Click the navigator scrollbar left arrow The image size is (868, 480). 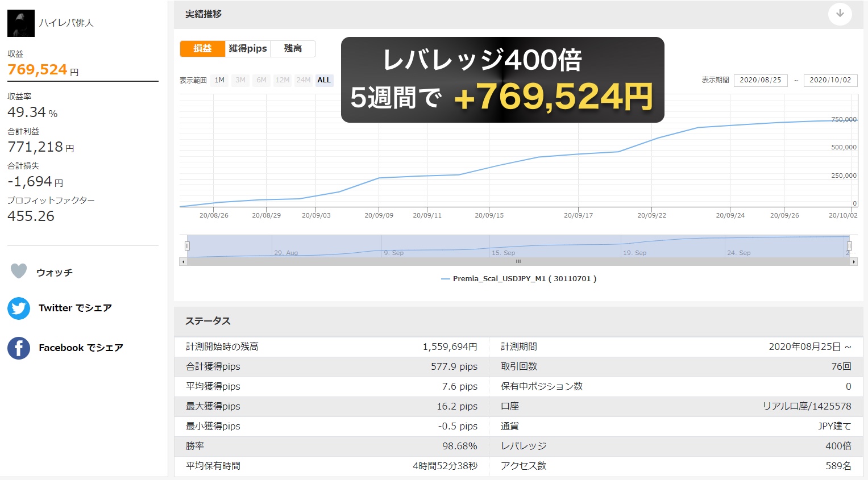(183, 262)
